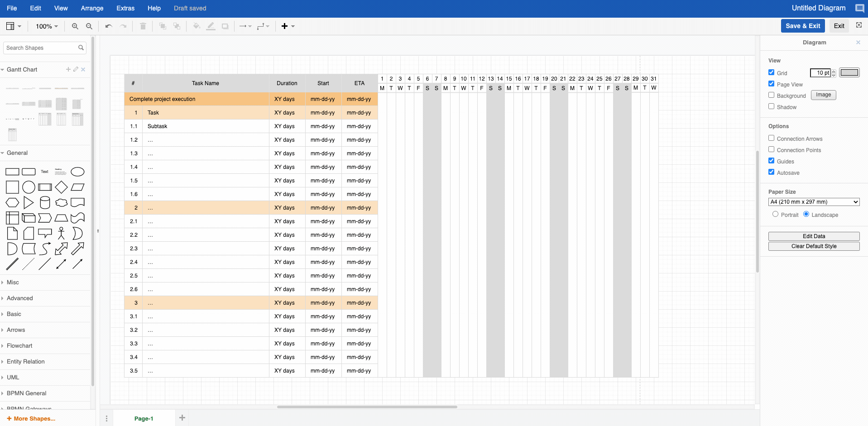Select the Zoom In tool
868x426 pixels.
75,26
